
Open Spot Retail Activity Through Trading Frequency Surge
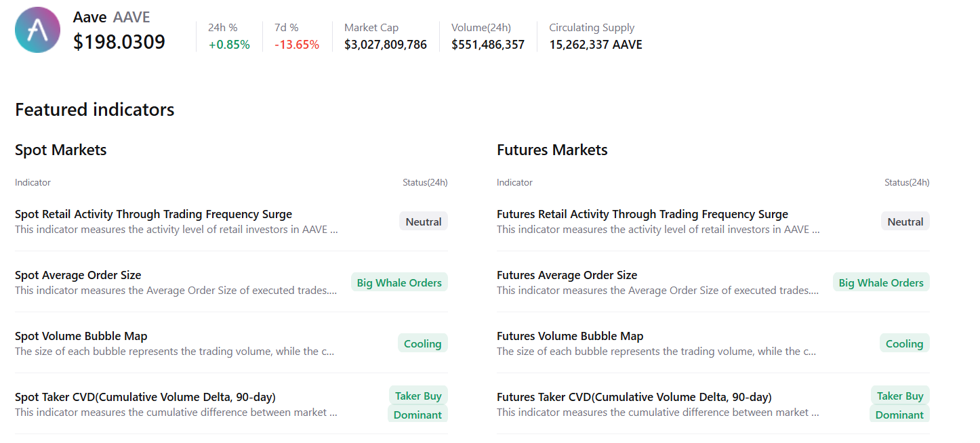pyautogui.click(x=154, y=213)
